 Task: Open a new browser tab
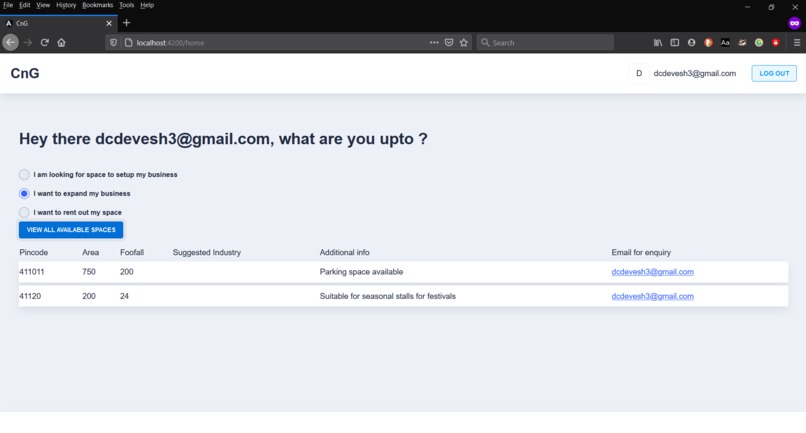click(126, 23)
